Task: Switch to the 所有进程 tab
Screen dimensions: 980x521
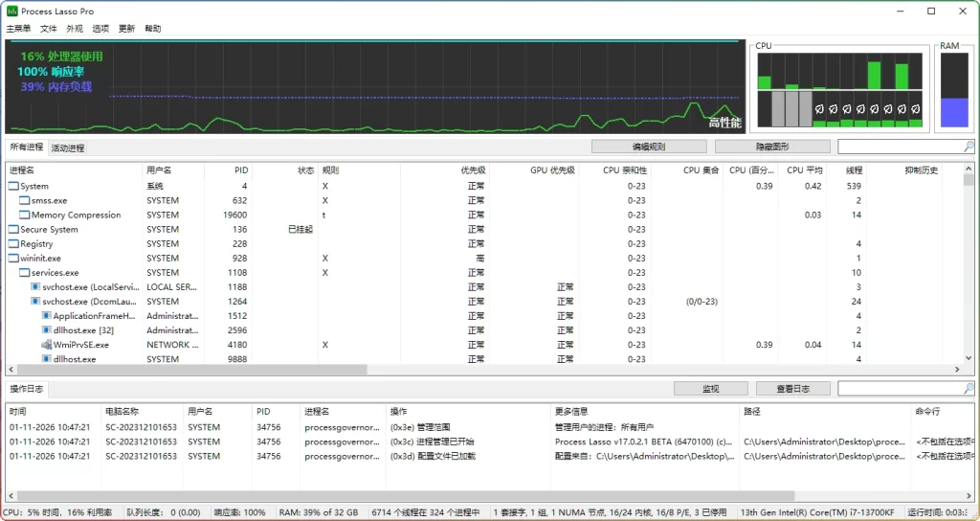Action: 26,147
